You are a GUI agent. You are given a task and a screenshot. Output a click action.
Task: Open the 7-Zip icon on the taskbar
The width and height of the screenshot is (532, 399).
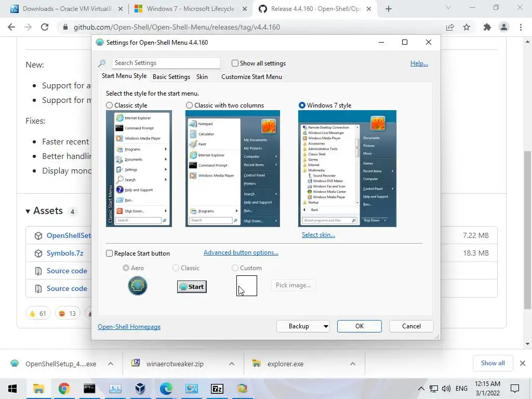(x=217, y=389)
